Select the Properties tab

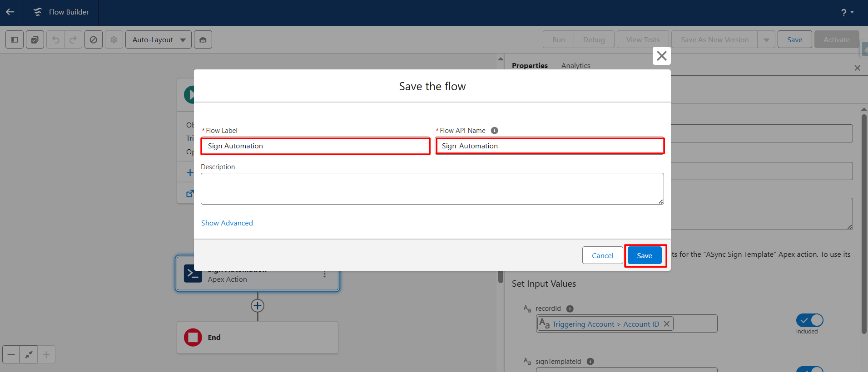point(530,66)
